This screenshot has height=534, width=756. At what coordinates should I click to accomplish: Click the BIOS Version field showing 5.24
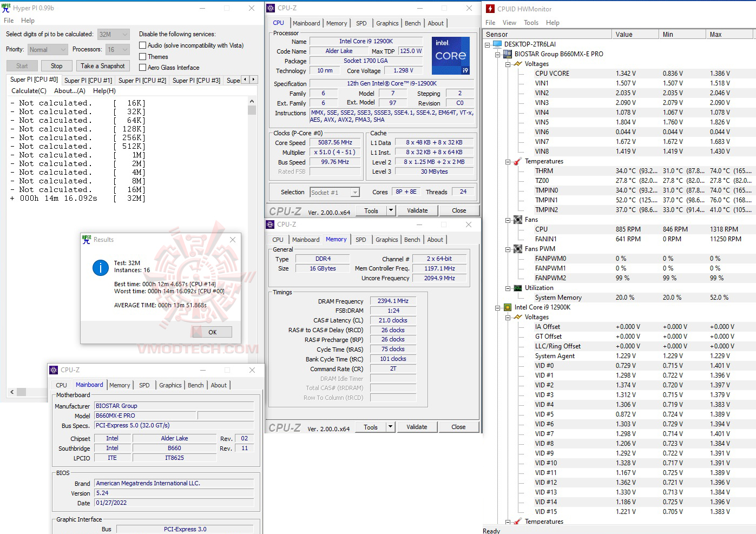pyautogui.click(x=174, y=493)
